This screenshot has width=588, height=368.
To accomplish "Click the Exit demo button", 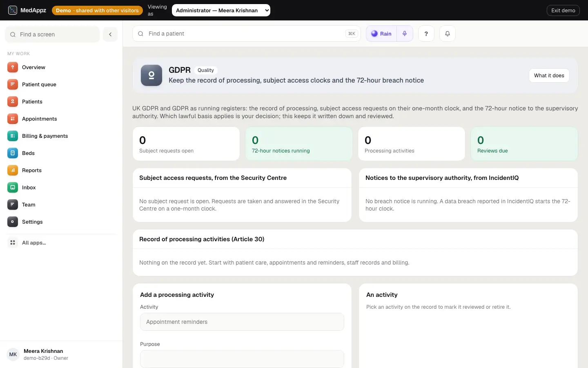I will [563, 10].
